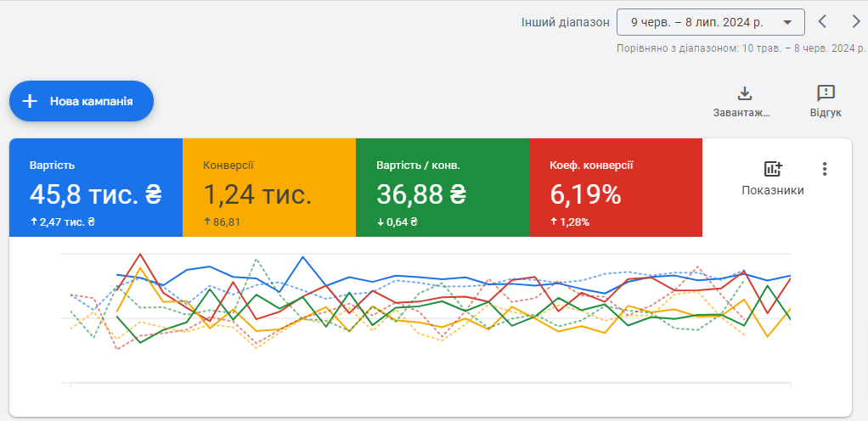The width and height of the screenshot is (868, 421).
Task: Click the 6,19% conversion rate value
Action: tap(585, 195)
